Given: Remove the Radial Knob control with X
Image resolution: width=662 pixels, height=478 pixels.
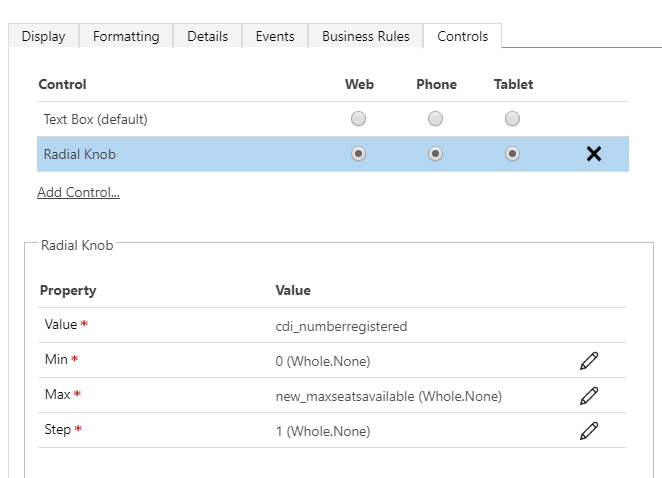Looking at the screenshot, I should (x=593, y=154).
